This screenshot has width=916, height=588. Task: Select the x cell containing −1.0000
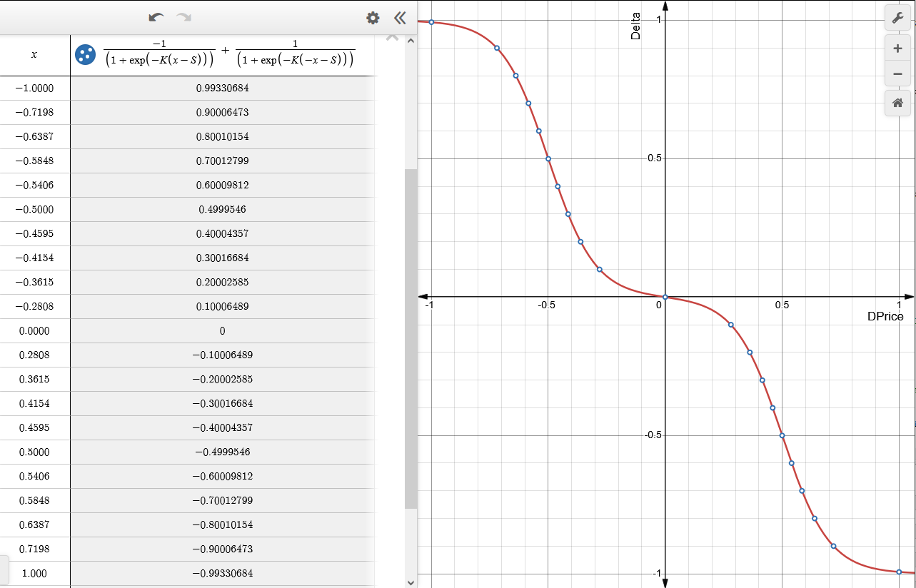35,88
